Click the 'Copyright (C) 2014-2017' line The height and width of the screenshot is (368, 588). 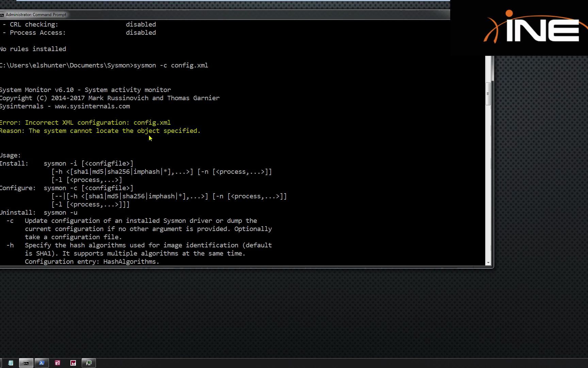(110, 98)
